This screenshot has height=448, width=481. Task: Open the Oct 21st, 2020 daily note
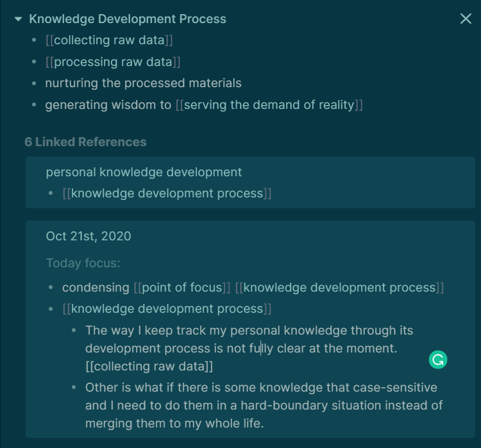pos(89,236)
